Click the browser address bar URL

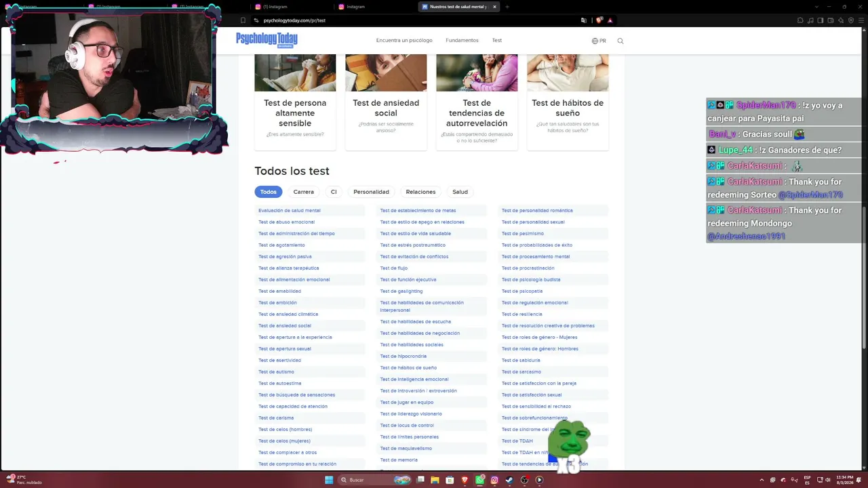coord(294,20)
